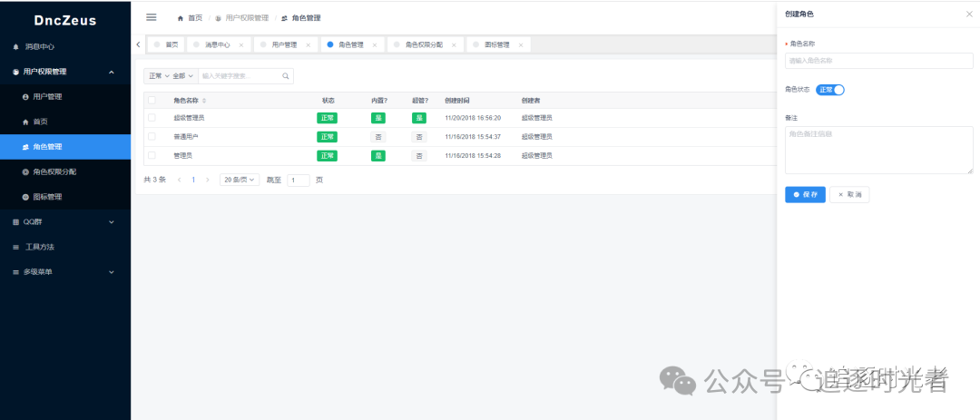Check the 管理员 row checkbox
This screenshot has width=980, height=420.
coord(152,155)
